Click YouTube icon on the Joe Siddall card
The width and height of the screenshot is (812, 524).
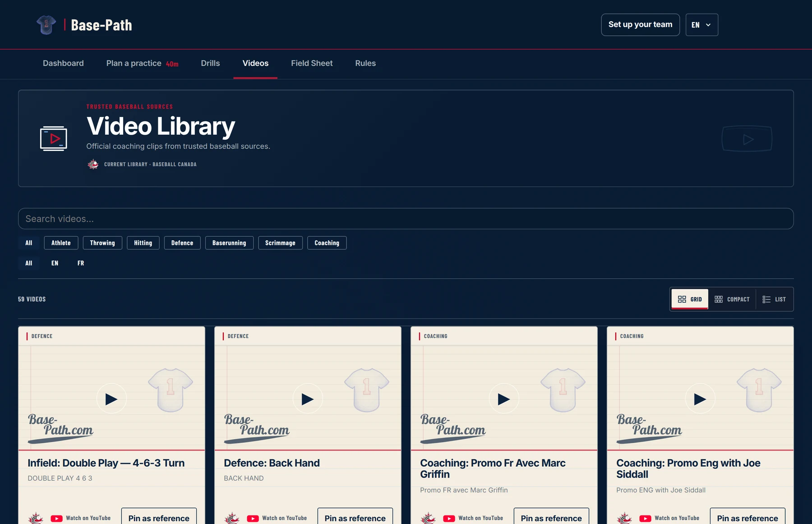pos(646,519)
